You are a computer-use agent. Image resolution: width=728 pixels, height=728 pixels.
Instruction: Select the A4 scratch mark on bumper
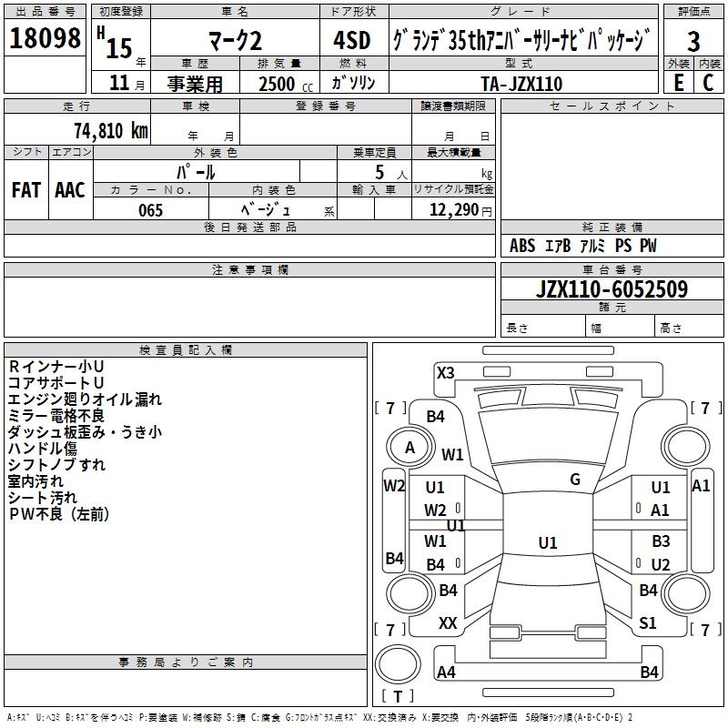click(446, 672)
